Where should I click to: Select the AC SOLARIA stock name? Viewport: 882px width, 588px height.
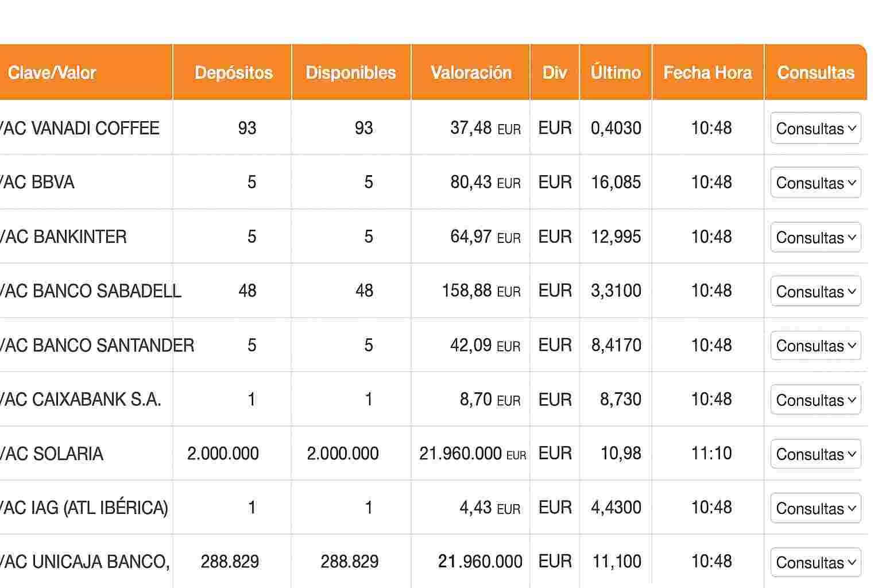(51, 454)
